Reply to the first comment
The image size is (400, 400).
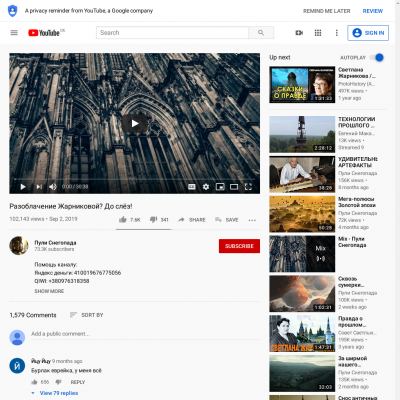tap(78, 382)
